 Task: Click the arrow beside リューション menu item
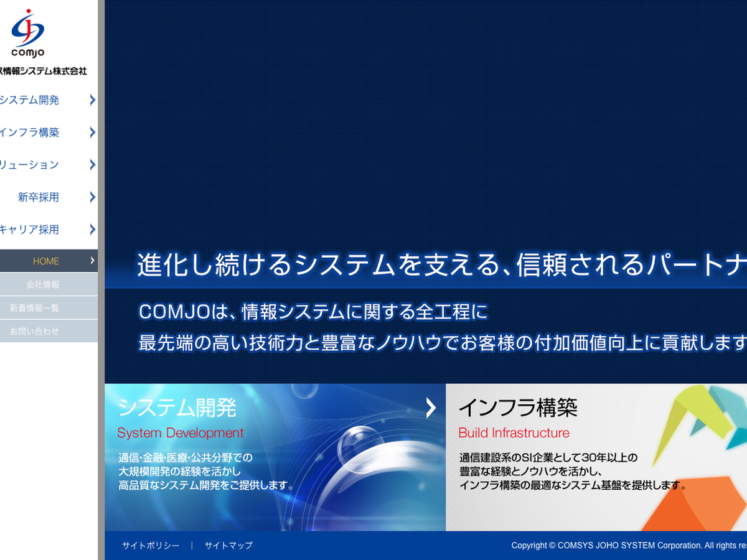coord(92,164)
